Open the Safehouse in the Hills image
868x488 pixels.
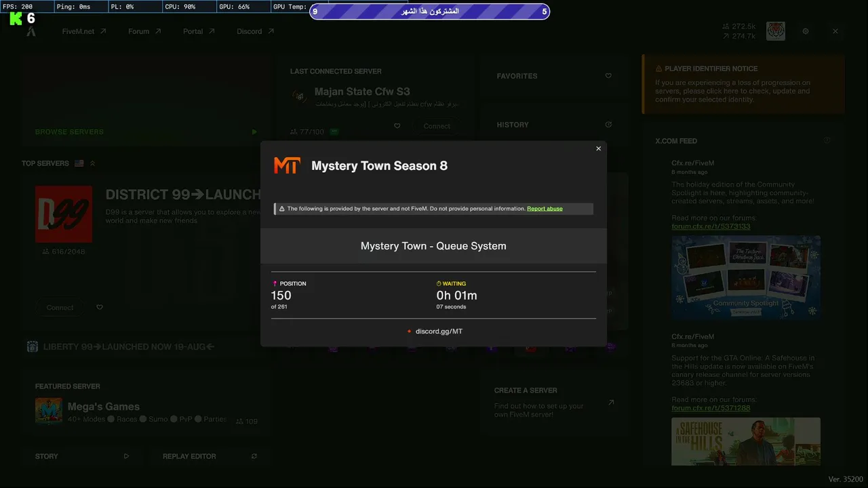point(746,441)
